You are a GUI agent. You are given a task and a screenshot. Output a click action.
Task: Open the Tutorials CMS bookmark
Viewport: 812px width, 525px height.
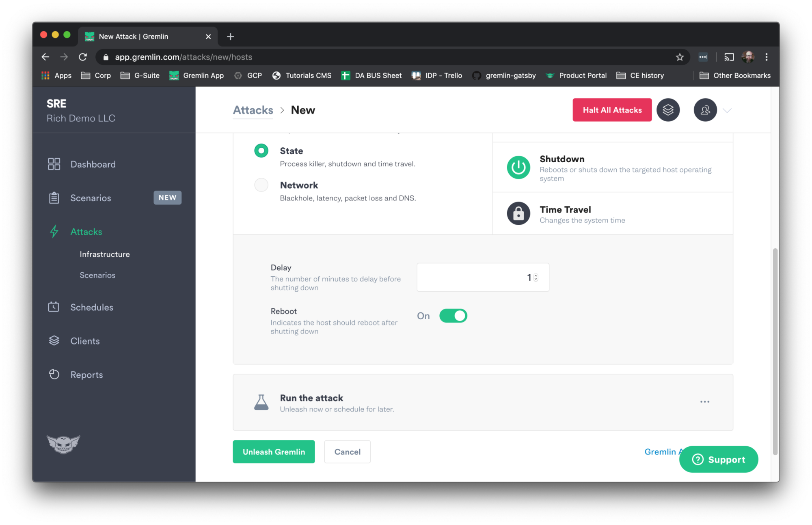[302, 75]
